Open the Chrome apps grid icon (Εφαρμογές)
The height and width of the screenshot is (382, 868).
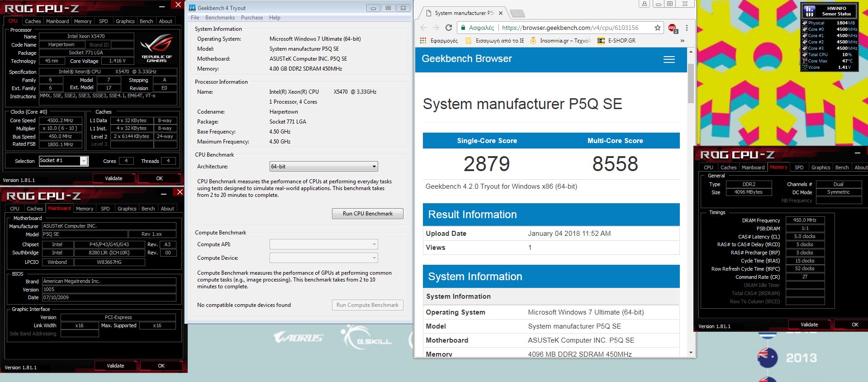[423, 41]
